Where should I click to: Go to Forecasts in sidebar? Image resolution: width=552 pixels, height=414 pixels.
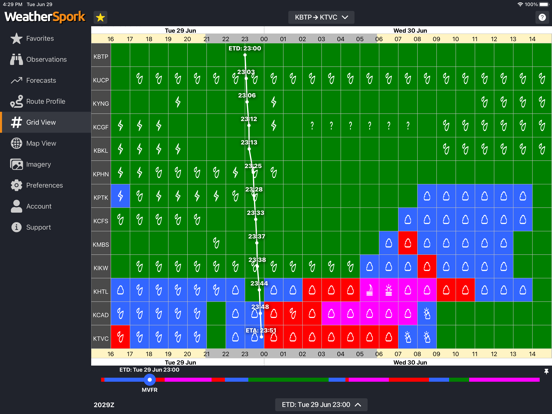click(x=45, y=80)
